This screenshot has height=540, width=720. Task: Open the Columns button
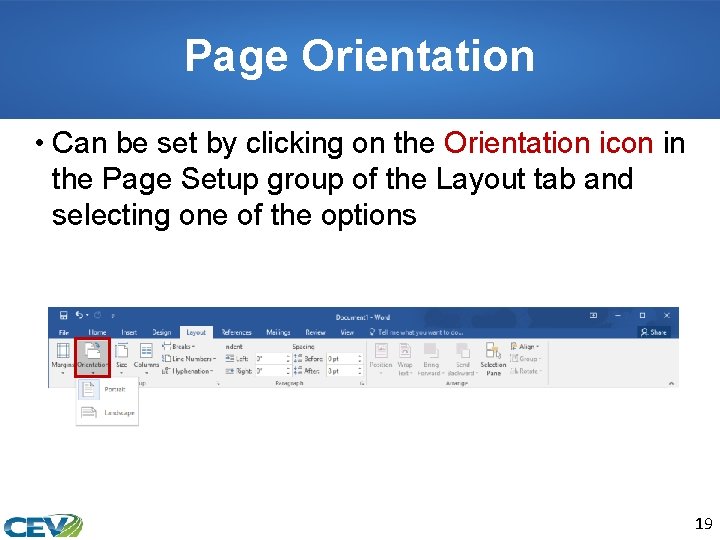click(x=146, y=358)
